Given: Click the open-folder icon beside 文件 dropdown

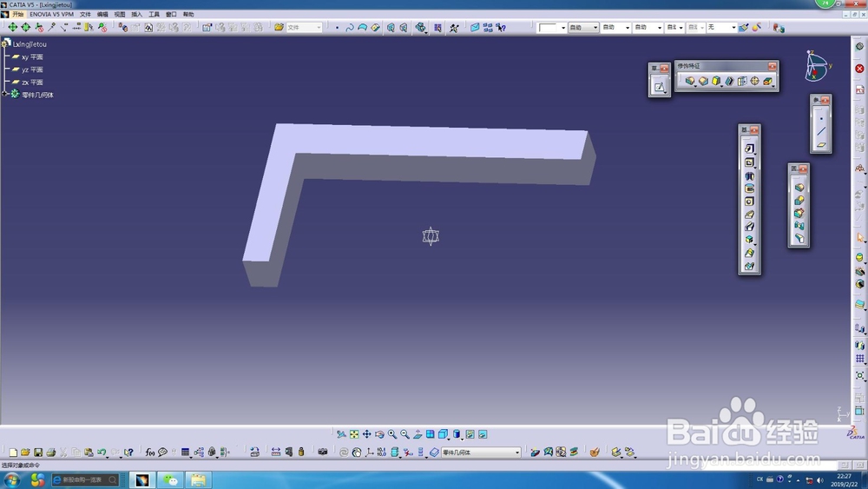Looking at the screenshot, I should [279, 27].
